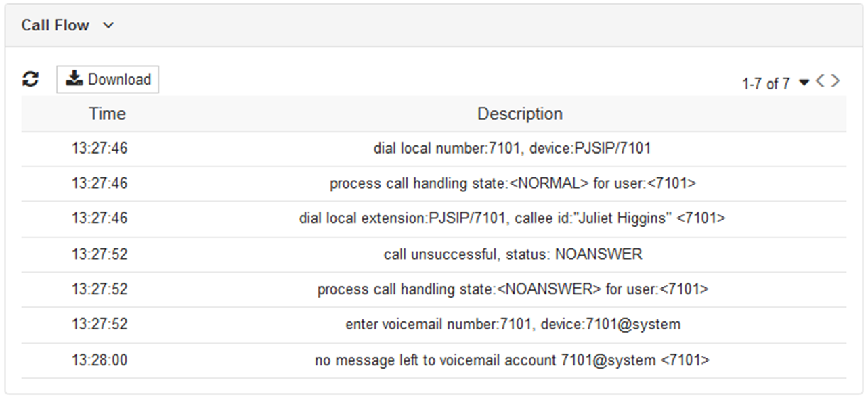Image resolution: width=868 pixels, height=399 pixels.
Task: Click the NOANSWER call handling state entry
Action: pos(513,289)
